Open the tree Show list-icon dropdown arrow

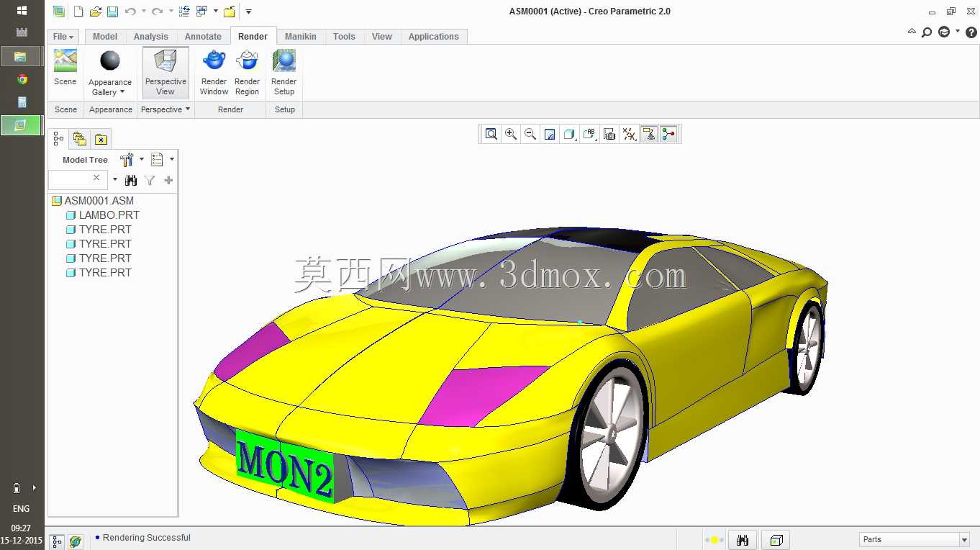point(171,160)
